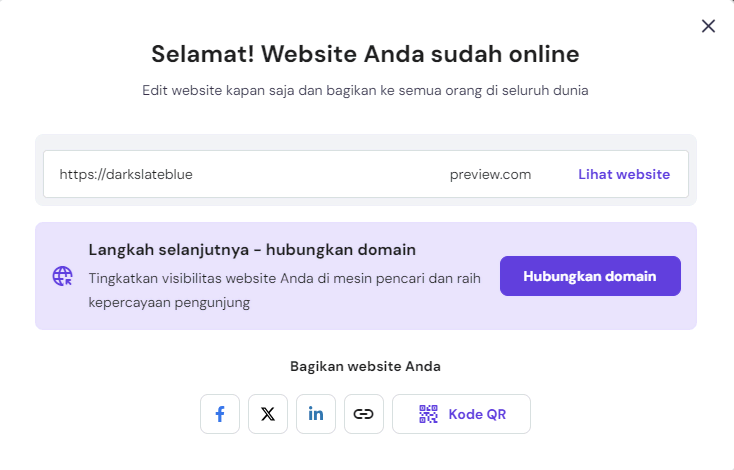Open the Lihat website link

624,174
